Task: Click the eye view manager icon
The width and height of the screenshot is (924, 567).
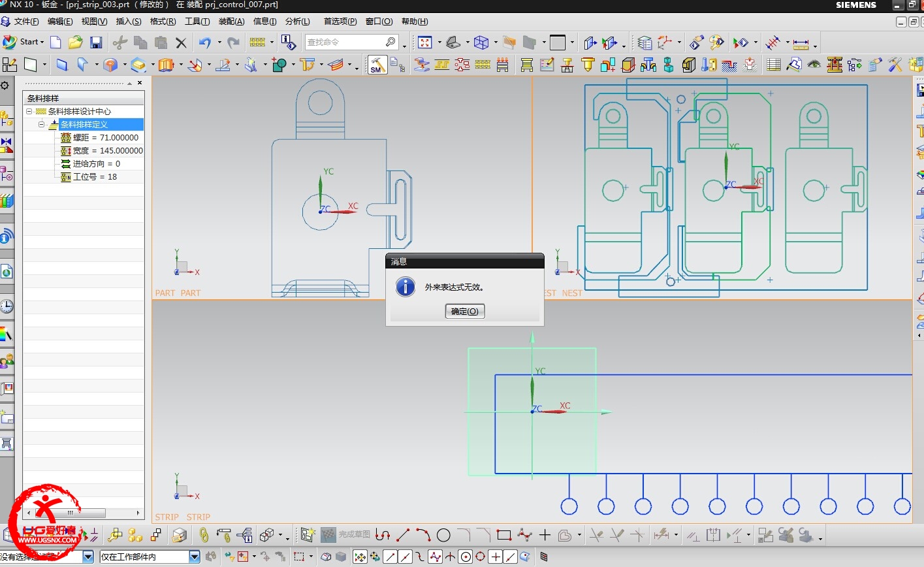Action: pos(814,65)
